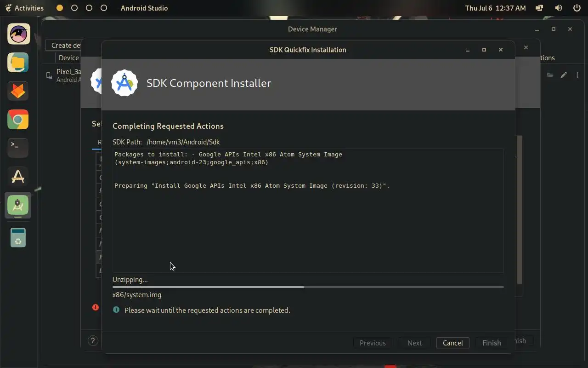Open the power menu in top bar
Screen dimensions: 588x368
pyautogui.click(x=577, y=8)
